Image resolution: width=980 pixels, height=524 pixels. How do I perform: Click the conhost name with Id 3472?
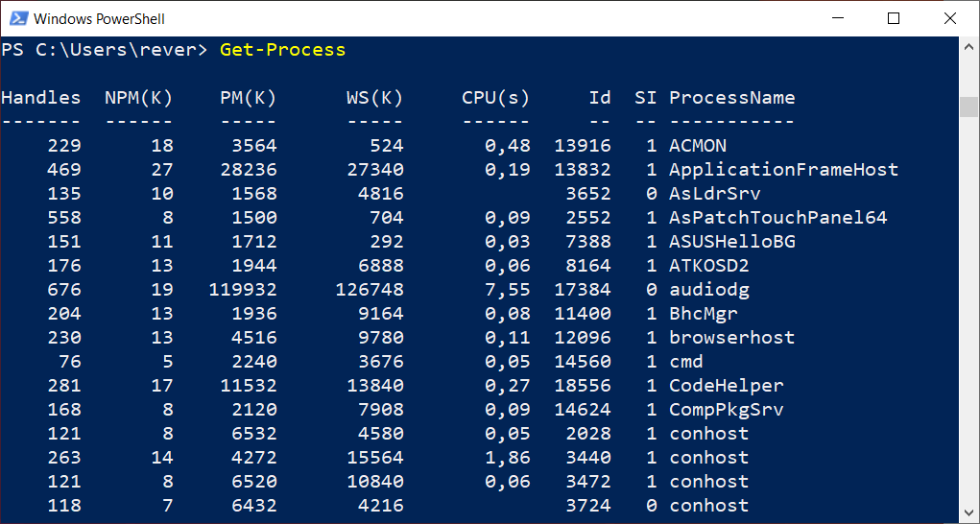[x=709, y=482]
